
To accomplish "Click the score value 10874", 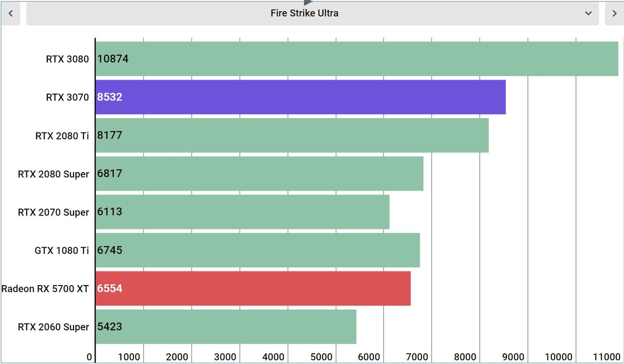I will coord(113,59).
